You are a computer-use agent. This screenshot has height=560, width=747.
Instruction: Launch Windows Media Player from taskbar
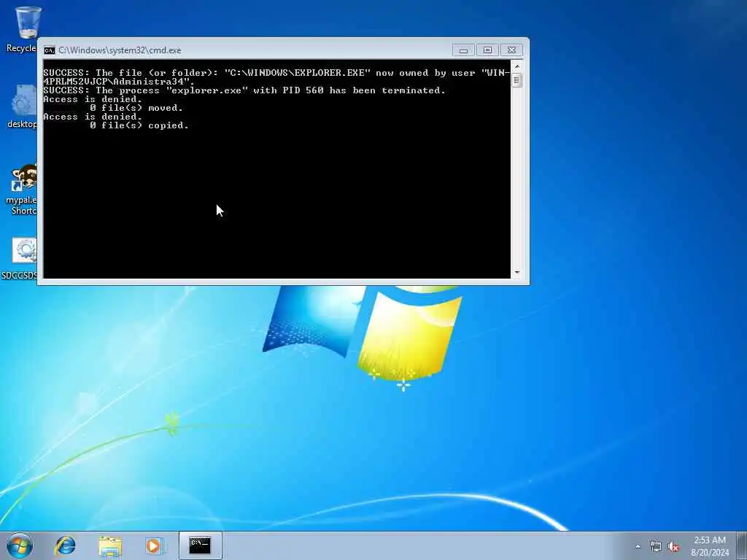tap(155, 545)
